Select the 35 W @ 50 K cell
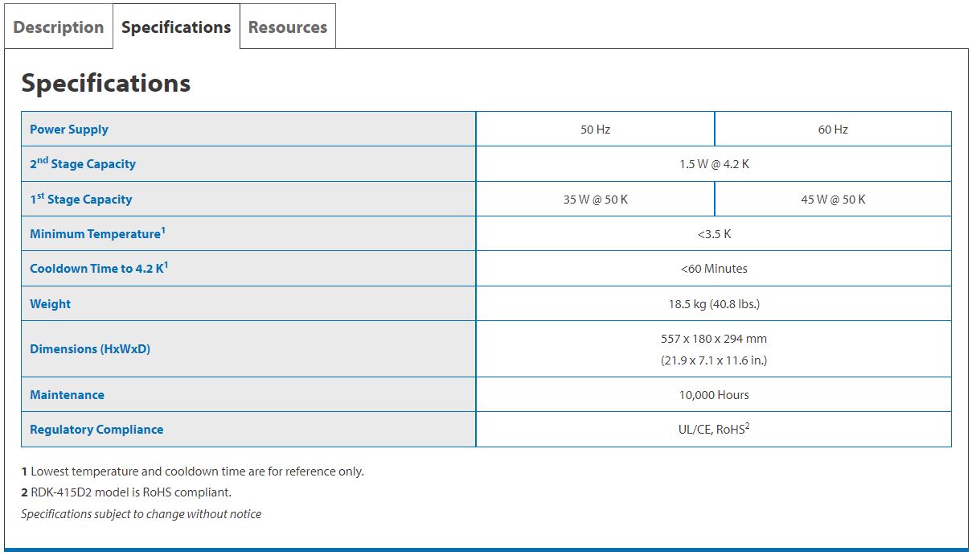Image resolution: width=980 pixels, height=560 pixels. (595, 200)
